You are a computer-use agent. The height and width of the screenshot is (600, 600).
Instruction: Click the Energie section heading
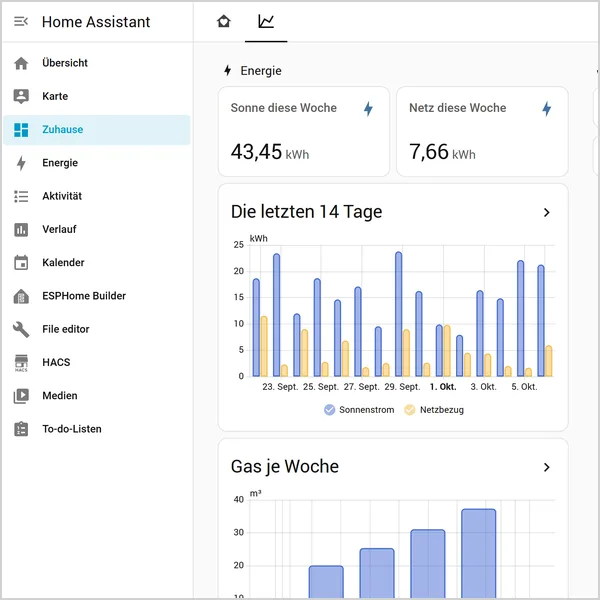click(261, 71)
